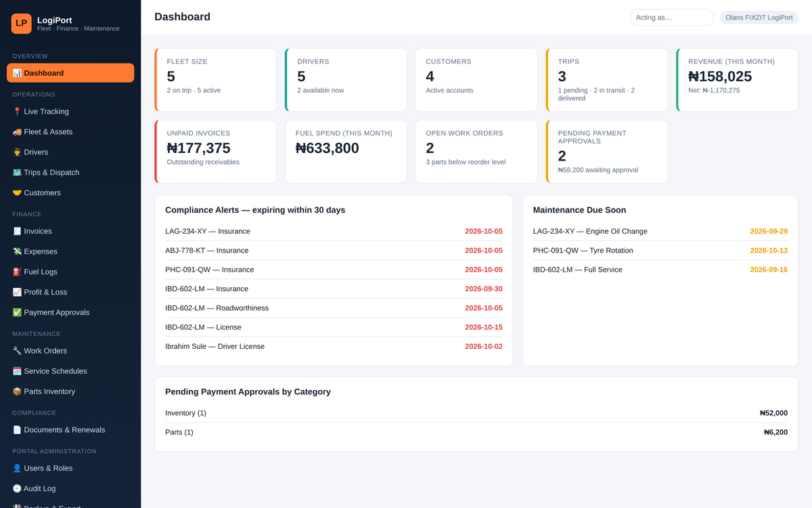This screenshot has width=812, height=508.
Task: Select the Customers stat card
Action: 476,80
